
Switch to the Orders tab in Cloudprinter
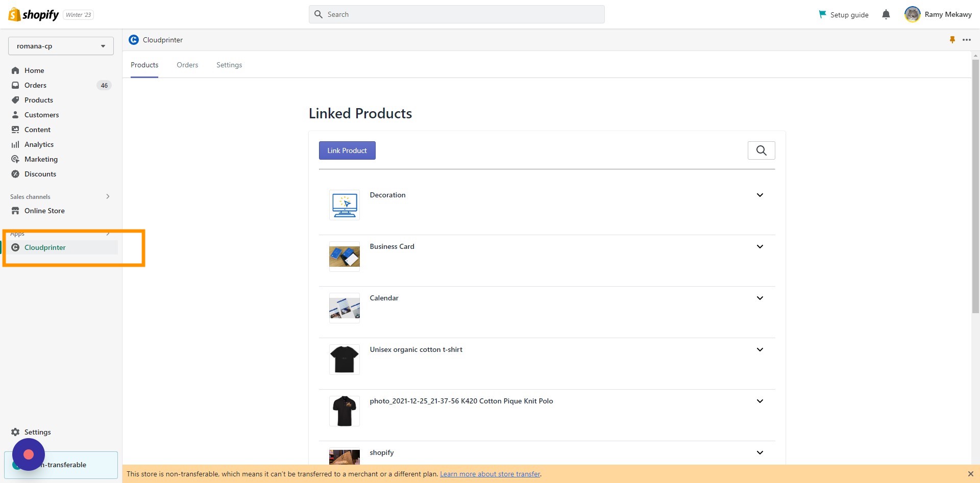[x=187, y=65]
